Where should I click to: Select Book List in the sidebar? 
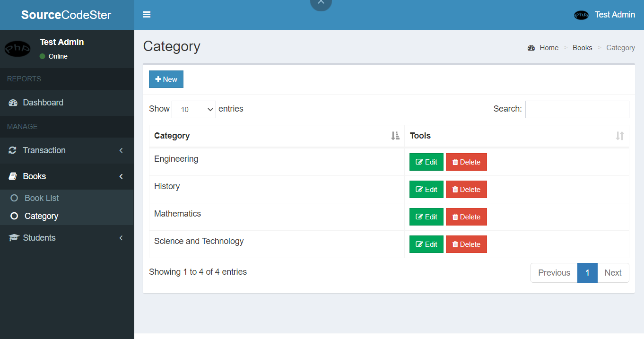coord(42,198)
